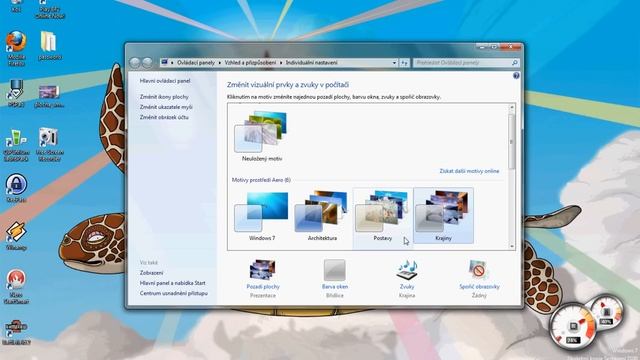Screen dimensions: 640x360
Task: Select the Krajiny theme
Action: click(x=443, y=216)
